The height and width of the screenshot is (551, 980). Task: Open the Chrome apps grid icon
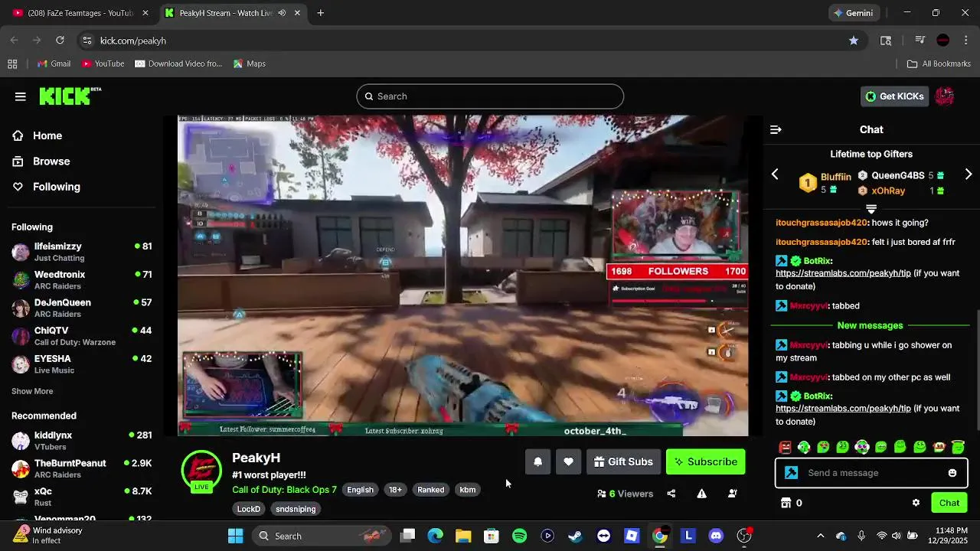tap(12, 64)
